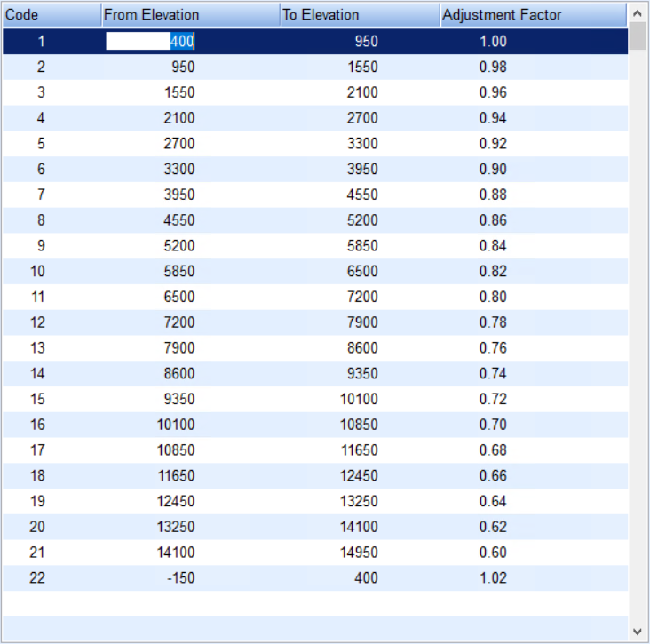
Task: Select Code 2 row cell
Action: [x=41, y=67]
